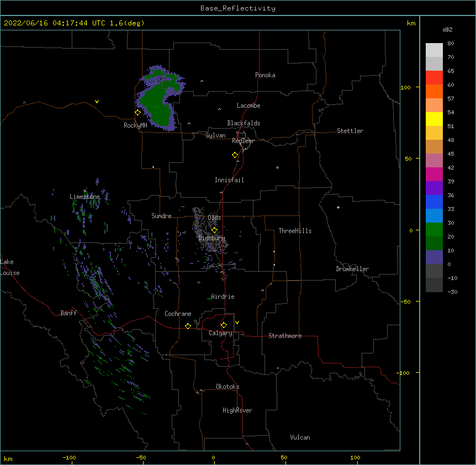
Task: Click the yellow marker above Calgary label
Action: pos(224,325)
